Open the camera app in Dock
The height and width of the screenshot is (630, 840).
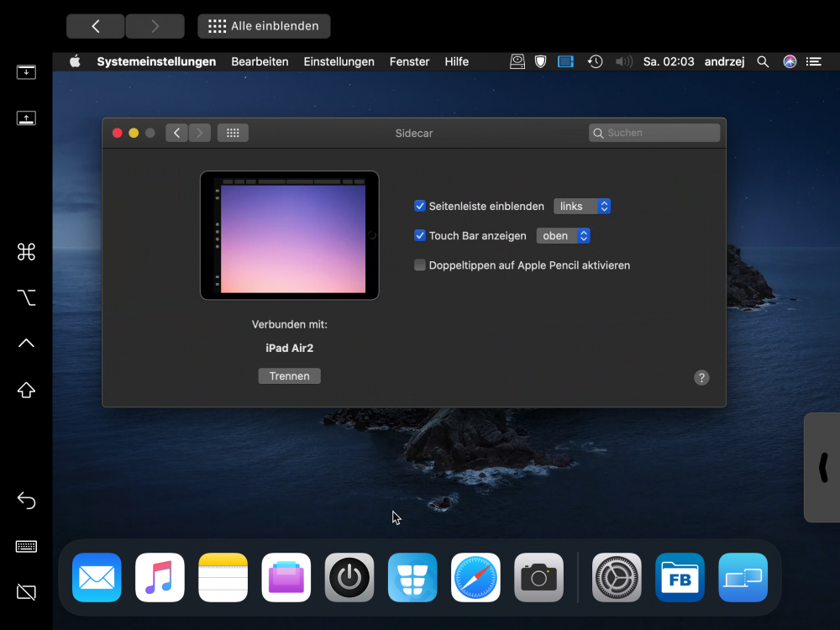pyautogui.click(x=539, y=578)
